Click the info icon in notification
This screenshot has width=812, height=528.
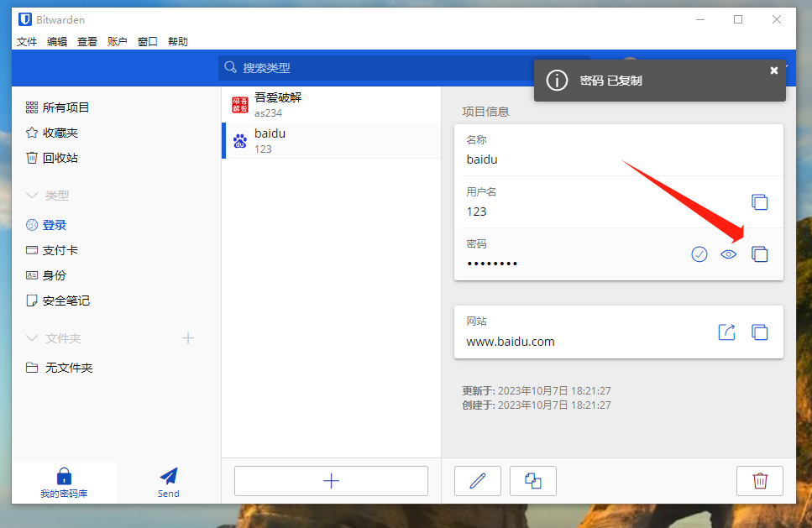click(558, 81)
